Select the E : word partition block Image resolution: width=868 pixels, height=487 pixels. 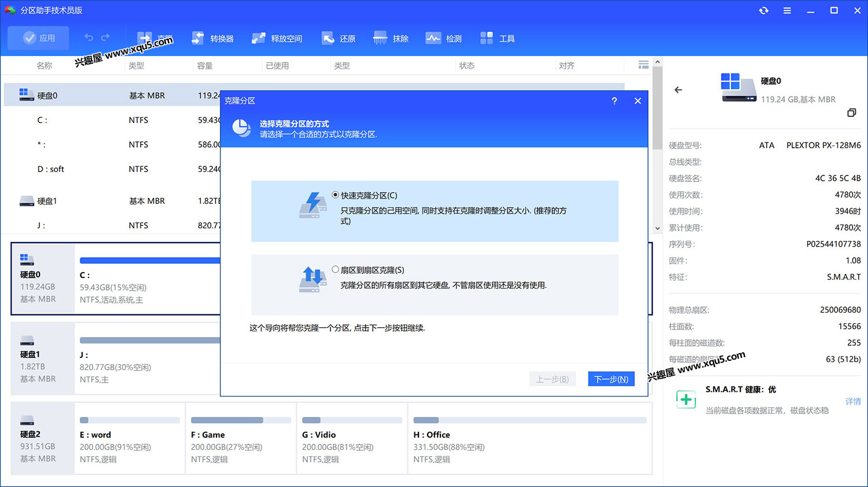pyautogui.click(x=130, y=438)
